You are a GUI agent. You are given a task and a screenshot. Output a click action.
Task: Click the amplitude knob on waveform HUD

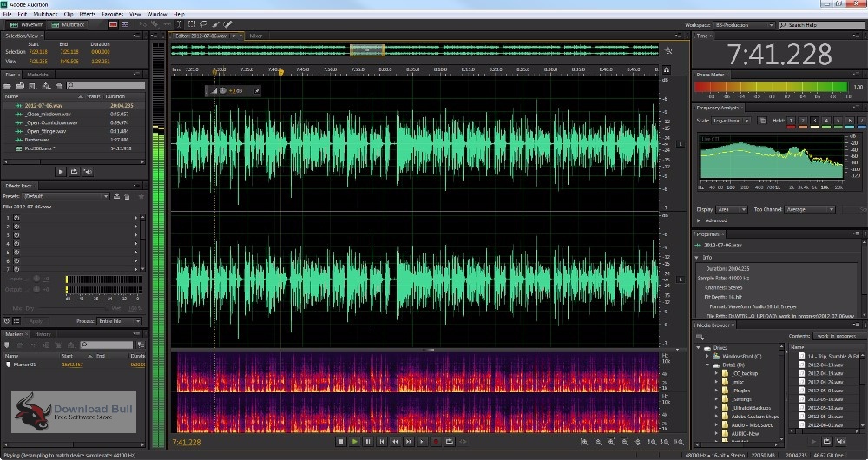[x=222, y=91]
